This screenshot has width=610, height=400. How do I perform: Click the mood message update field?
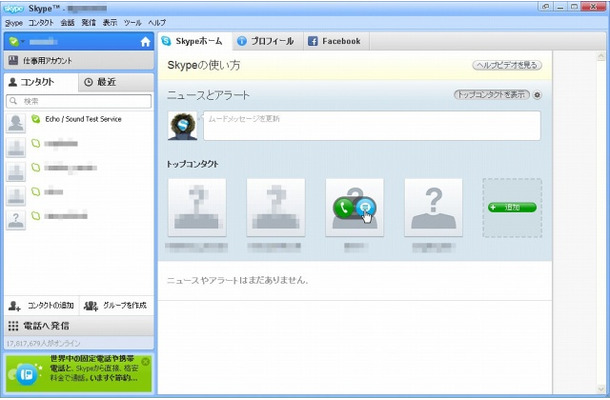pyautogui.click(x=372, y=126)
